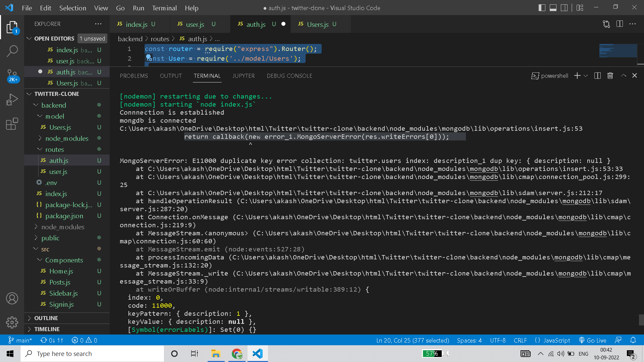
Task: Open the Explorer view in activity bar
Action: pos(12,27)
